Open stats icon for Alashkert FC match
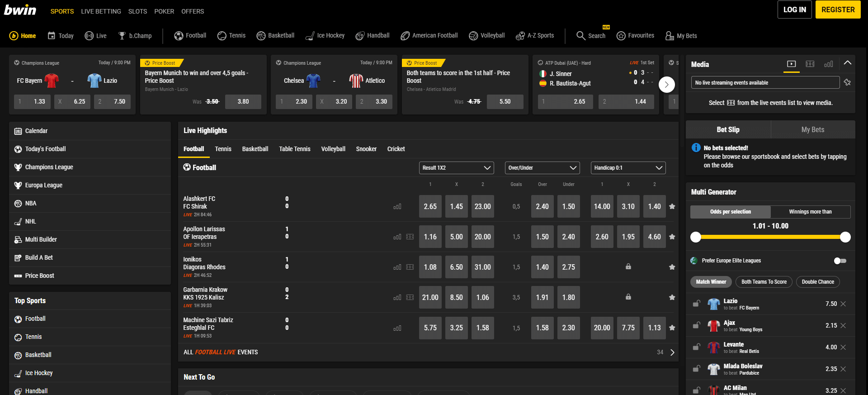The width and height of the screenshot is (868, 395). click(397, 207)
